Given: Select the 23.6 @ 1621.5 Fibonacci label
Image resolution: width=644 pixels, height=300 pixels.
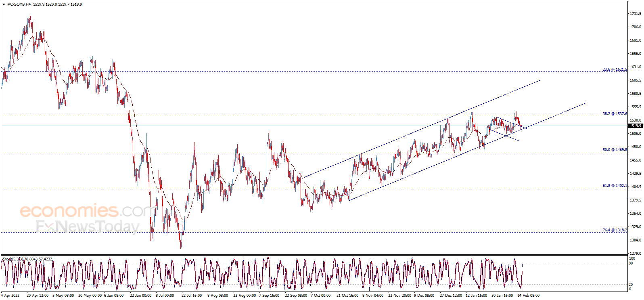Looking at the screenshot, I should coord(615,69).
